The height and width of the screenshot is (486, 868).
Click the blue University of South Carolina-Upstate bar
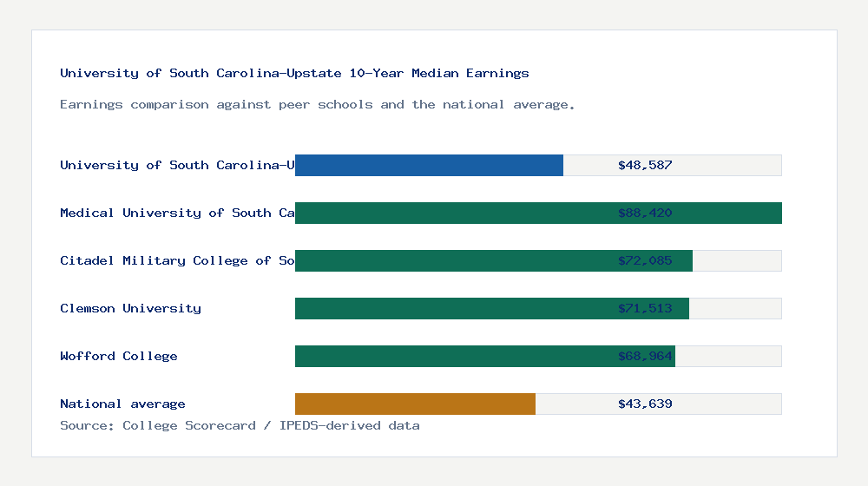429,166
